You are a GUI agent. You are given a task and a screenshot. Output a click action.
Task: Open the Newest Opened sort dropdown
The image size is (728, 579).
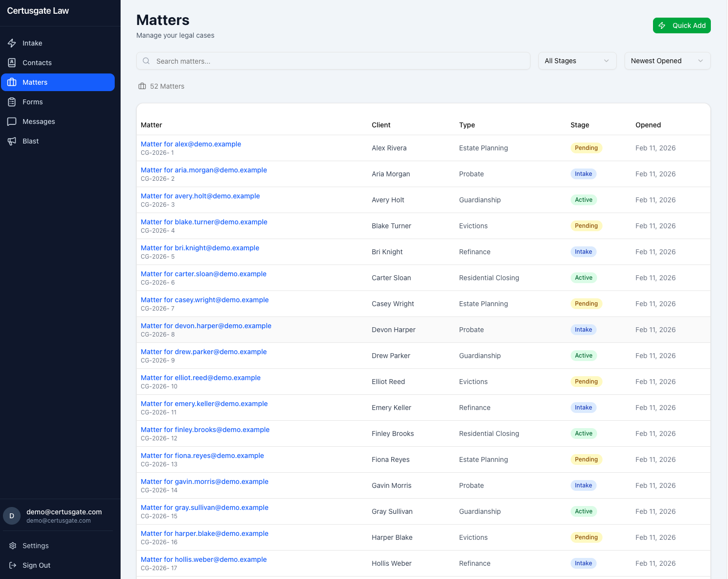pos(667,61)
